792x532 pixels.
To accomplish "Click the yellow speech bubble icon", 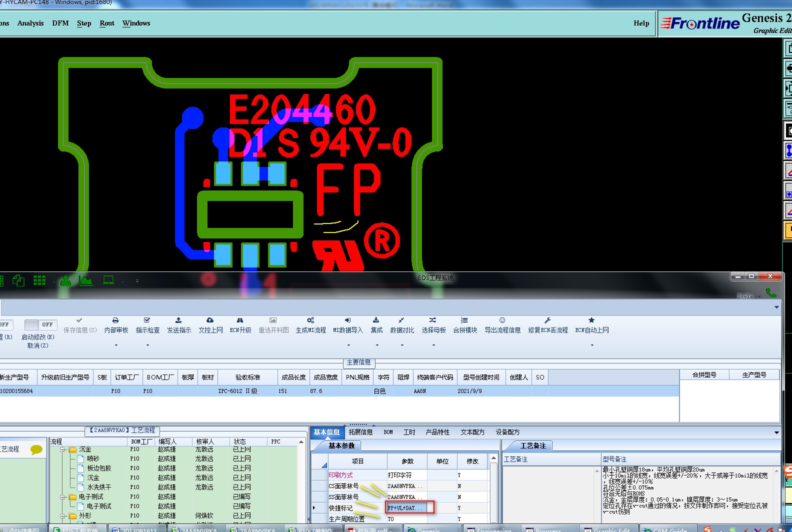I will pyautogui.click(x=36, y=449).
